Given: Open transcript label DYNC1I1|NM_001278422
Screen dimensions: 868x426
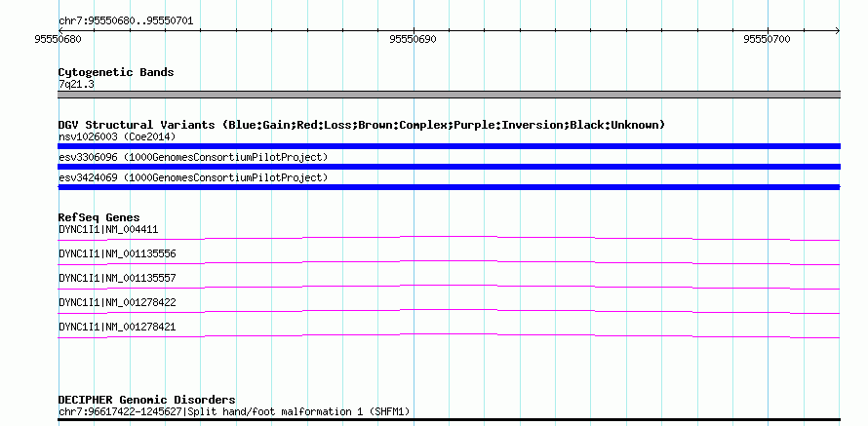Looking at the screenshot, I should coord(117,302).
